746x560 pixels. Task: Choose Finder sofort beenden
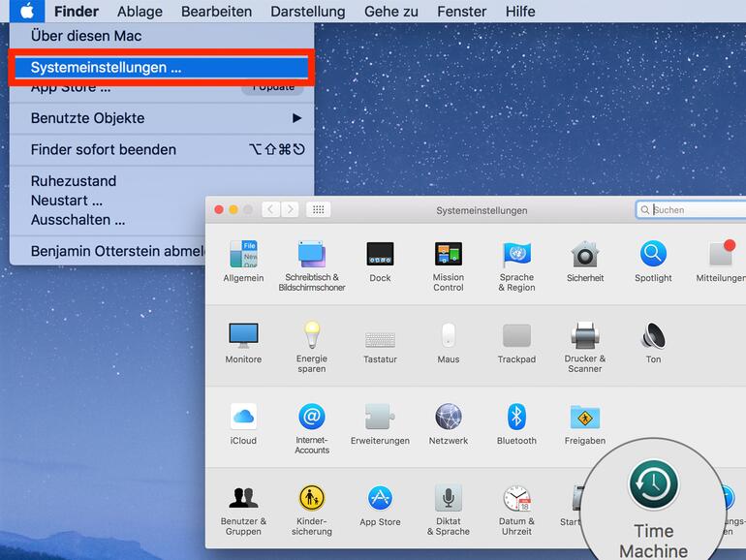point(162,149)
